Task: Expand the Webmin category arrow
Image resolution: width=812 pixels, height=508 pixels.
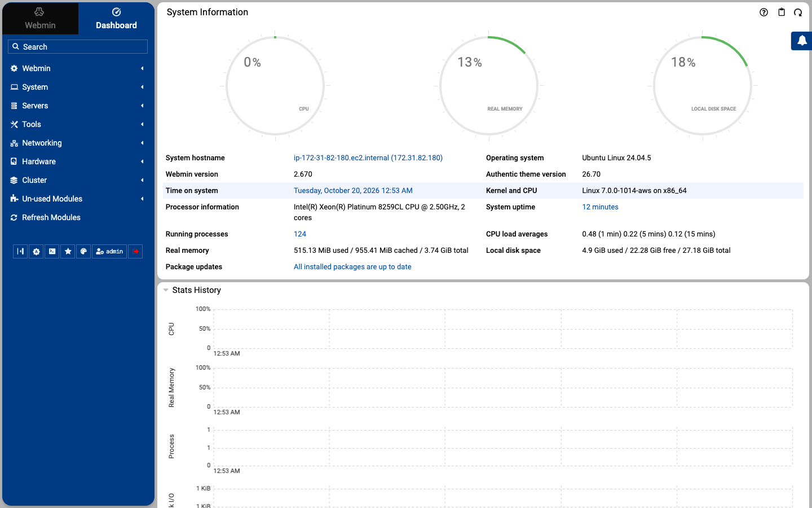Action: click(x=142, y=68)
